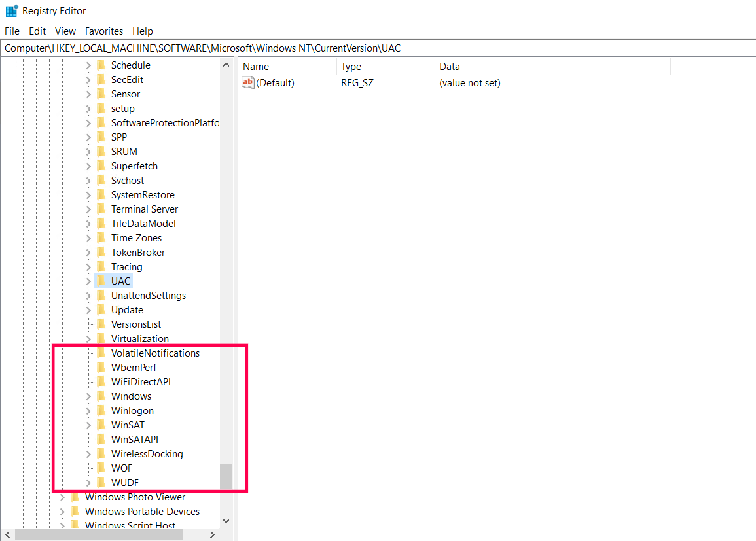Click the TileDataModel folder icon
Viewport: 756px width, 541px height.
(101, 224)
